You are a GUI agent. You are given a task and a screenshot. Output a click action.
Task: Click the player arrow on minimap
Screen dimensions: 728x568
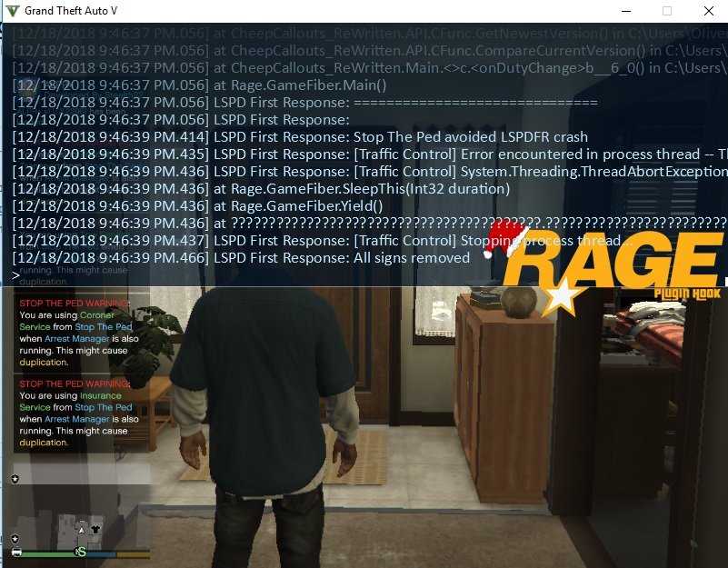(81, 531)
